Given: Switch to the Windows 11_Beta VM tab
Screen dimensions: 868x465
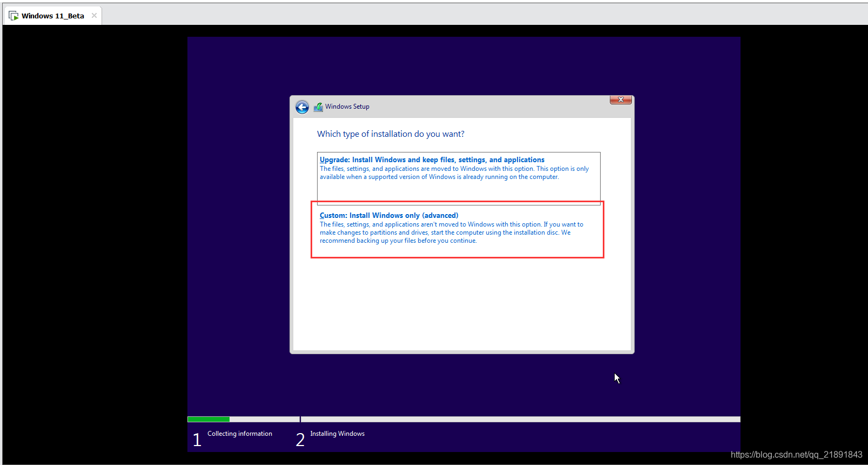Looking at the screenshot, I should (53, 16).
